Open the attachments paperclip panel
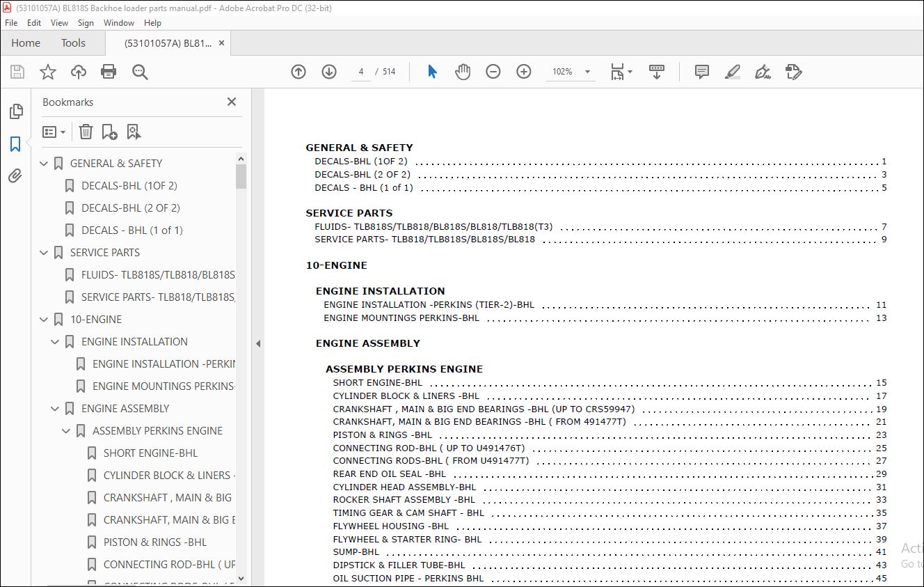Screen dimensions: 924x587 click(15, 175)
